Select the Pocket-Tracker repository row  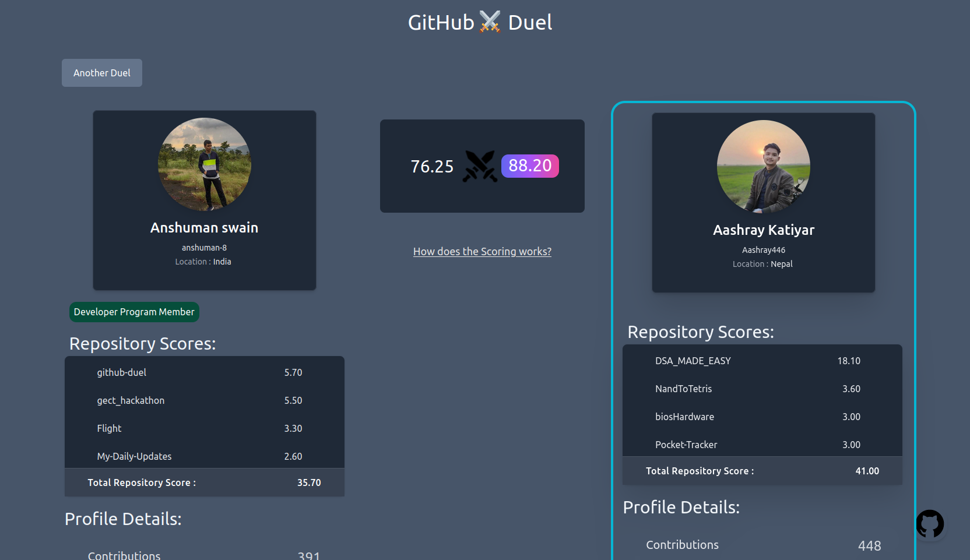[762, 445]
